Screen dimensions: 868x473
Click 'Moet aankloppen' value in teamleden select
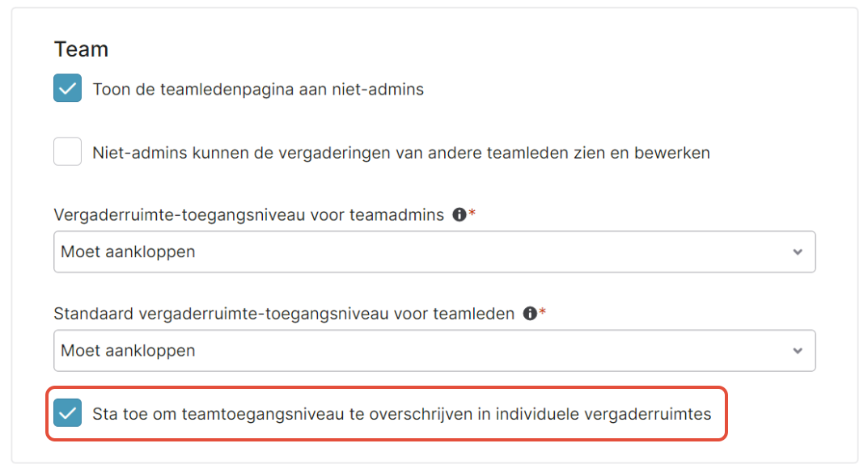click(x=128, y=351)
